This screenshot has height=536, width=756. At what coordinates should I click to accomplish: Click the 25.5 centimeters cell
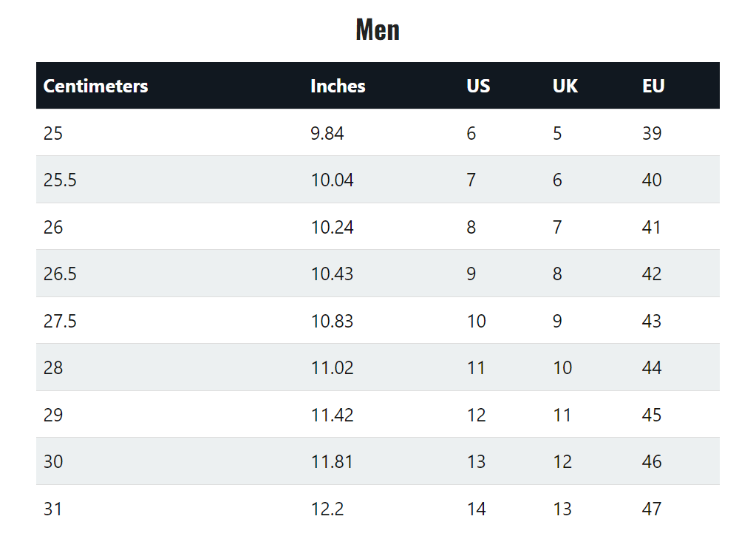60,180
